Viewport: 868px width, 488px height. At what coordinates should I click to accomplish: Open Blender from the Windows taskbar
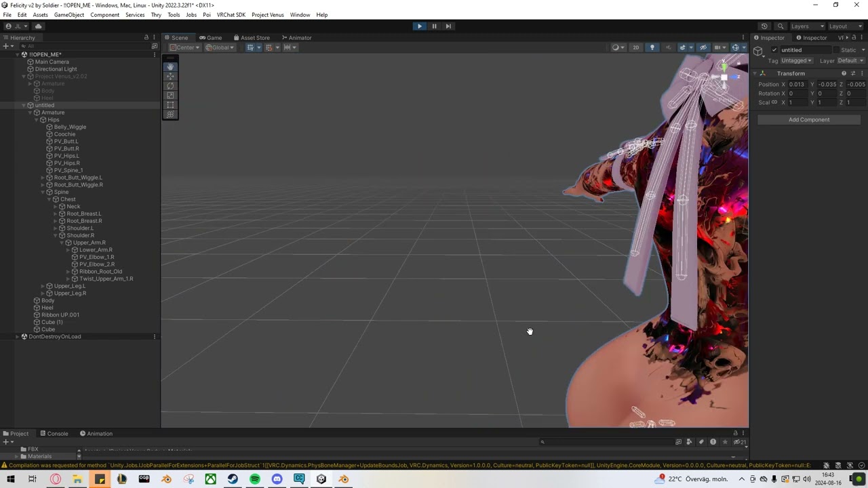[x=166, y=479]
